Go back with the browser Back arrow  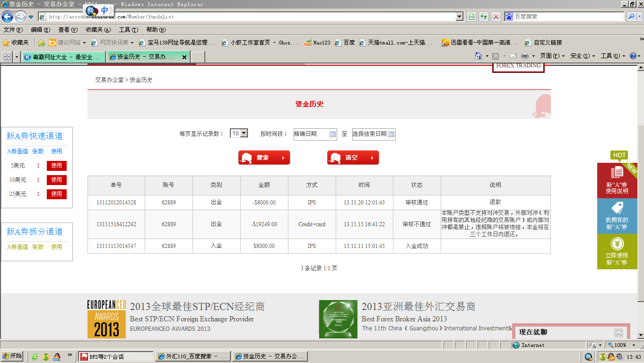(x=7, y=17)
